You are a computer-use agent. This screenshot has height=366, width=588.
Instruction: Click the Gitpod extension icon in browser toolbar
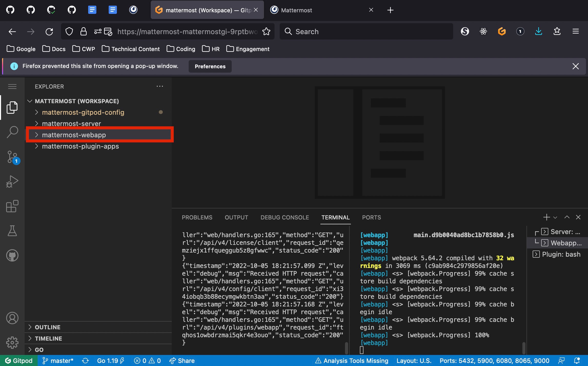point(502,32)
